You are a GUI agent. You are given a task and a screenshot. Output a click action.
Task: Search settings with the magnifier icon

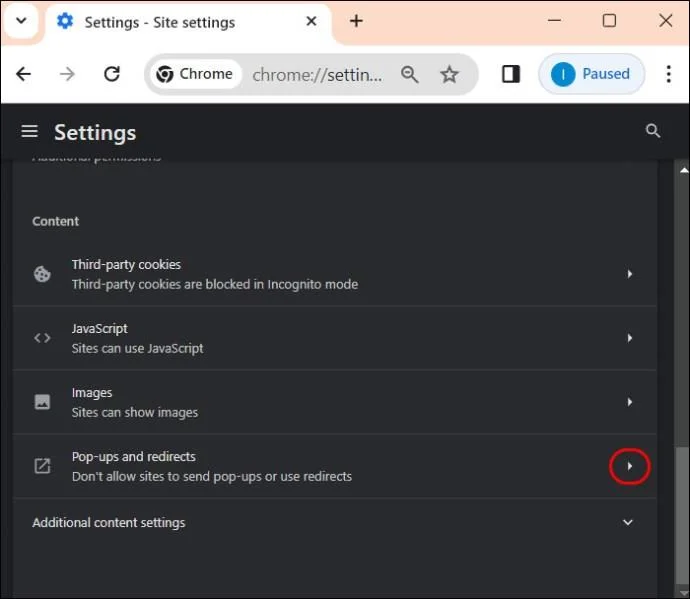(x=652, y=131)
